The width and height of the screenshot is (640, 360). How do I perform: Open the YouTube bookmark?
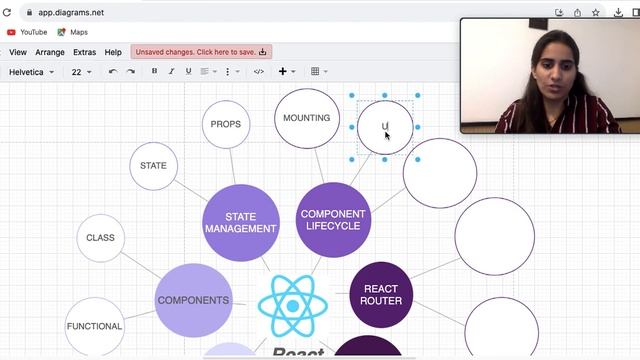click(x=27, y=32)
